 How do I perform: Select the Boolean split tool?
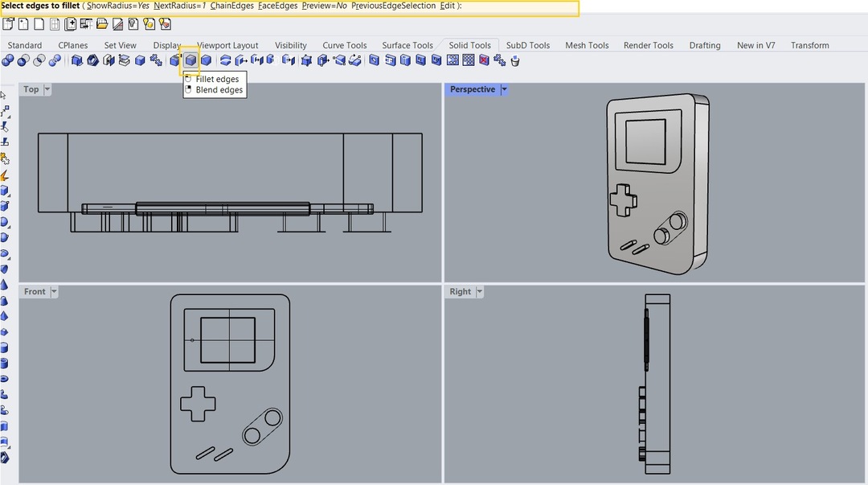tap(55, 60)
